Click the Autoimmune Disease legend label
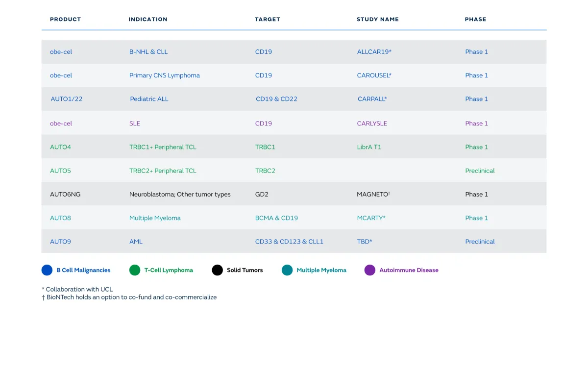This screenshot has height=370, width=588. pos(409,270)
